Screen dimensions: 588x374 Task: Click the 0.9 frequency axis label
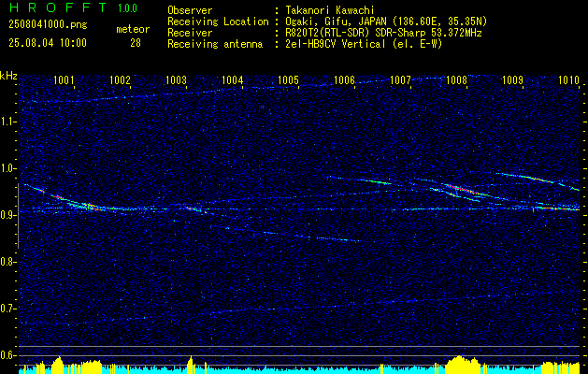click(x=8, y=215)
